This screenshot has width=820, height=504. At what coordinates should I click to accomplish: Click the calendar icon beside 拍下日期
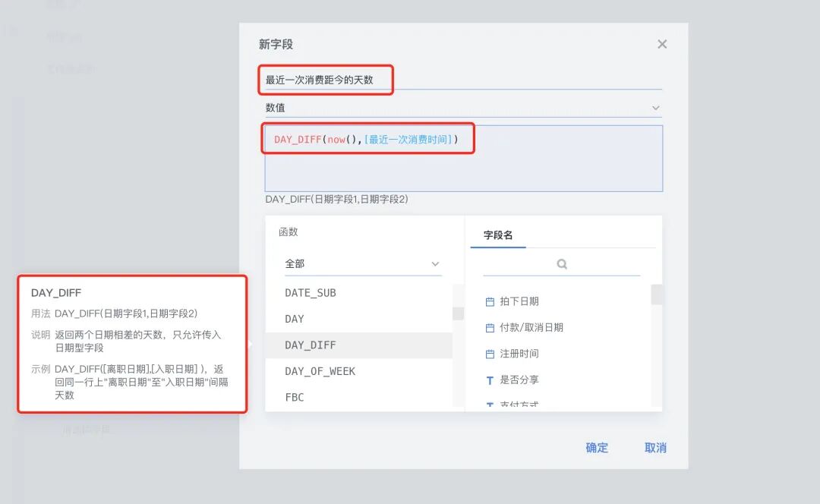490,299
